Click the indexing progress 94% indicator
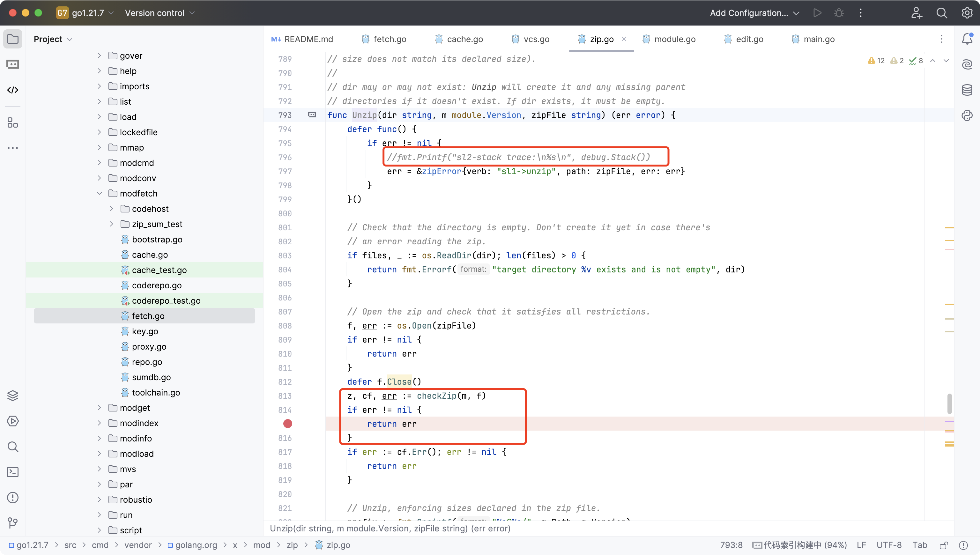Screen dimensions: 980x555 (800, 545)
